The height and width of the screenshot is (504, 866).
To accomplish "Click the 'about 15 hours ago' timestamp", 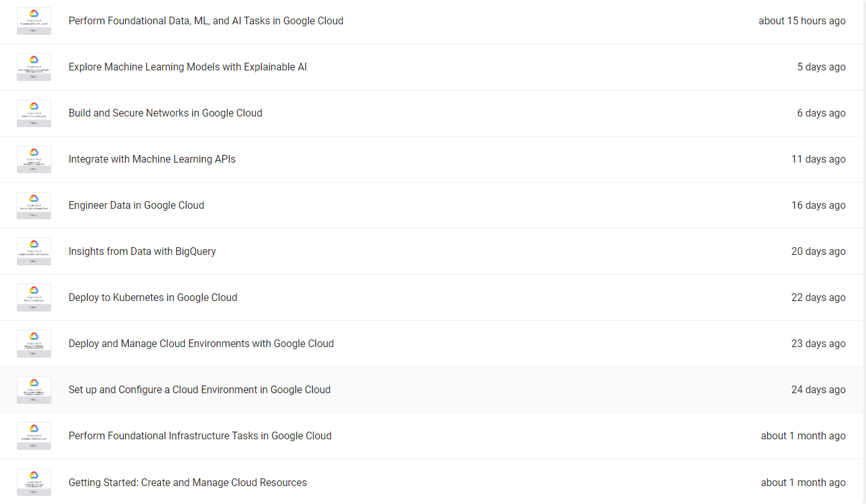I will (x=802, y=21).
